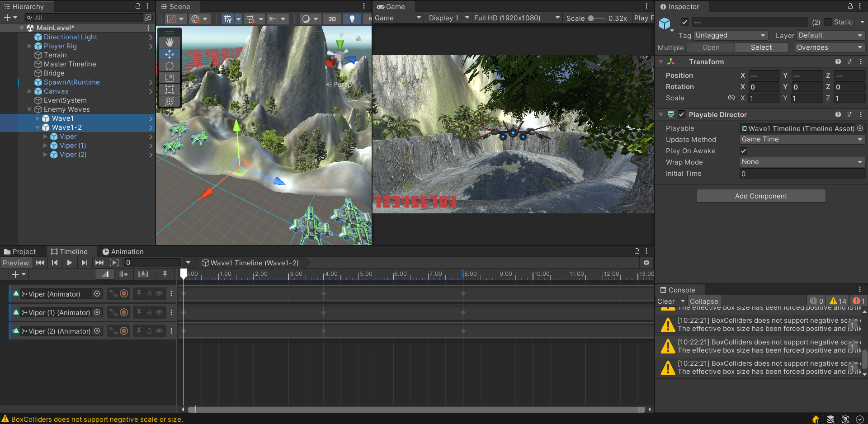Toggle Timeline Preview mode
Image resolution: width=868 pixels, height=424 pixels.
coord(16,263)
